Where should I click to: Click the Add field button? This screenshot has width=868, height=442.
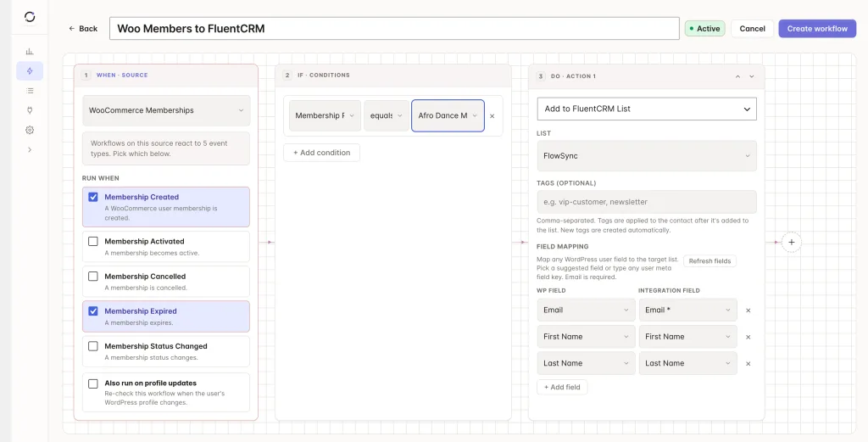point(562,387)
